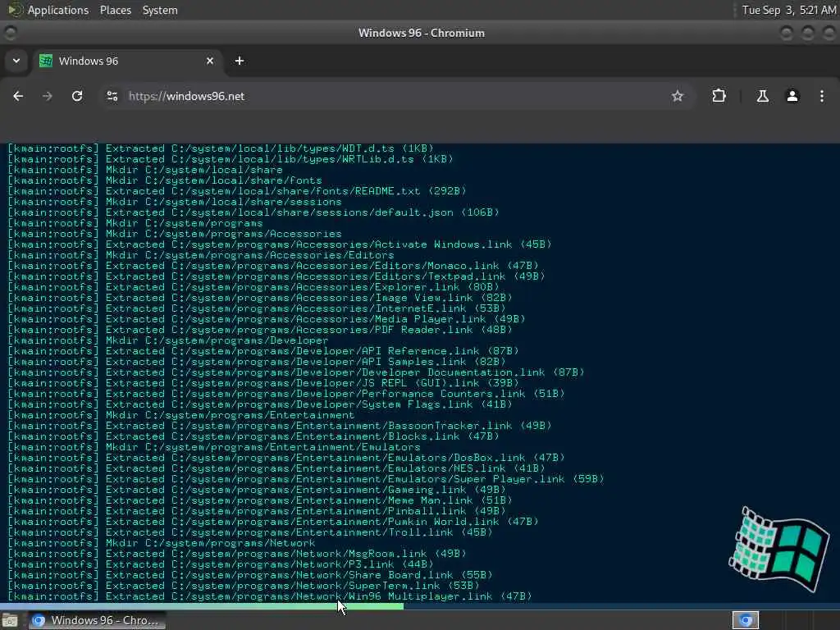Click the Windows 96 boot logo
The width and height of the screenshot is (840, 630).
click(779, 549)
